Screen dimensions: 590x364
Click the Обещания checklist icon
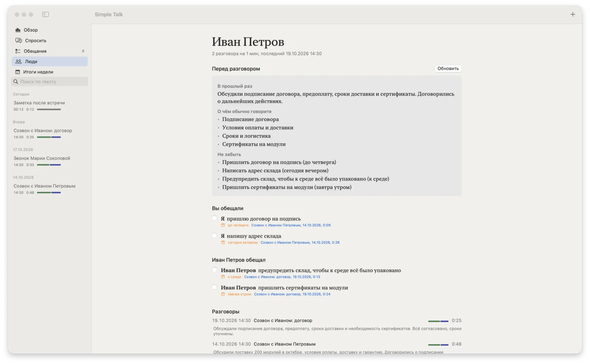tap(18, 51)
